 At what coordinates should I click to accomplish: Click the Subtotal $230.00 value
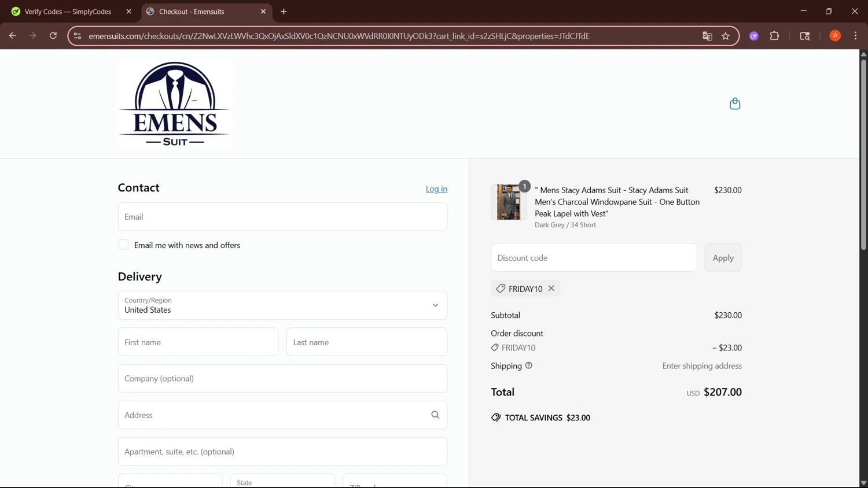(x=728, y=315)
